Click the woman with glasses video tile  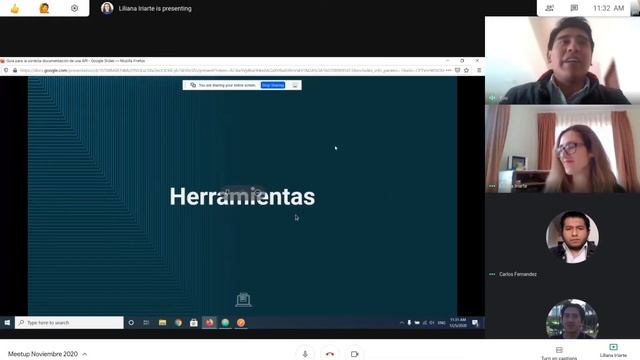click(562, 149)
